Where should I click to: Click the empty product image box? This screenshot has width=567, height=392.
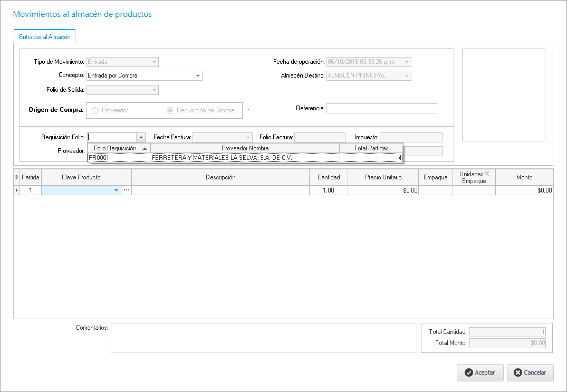503,95
